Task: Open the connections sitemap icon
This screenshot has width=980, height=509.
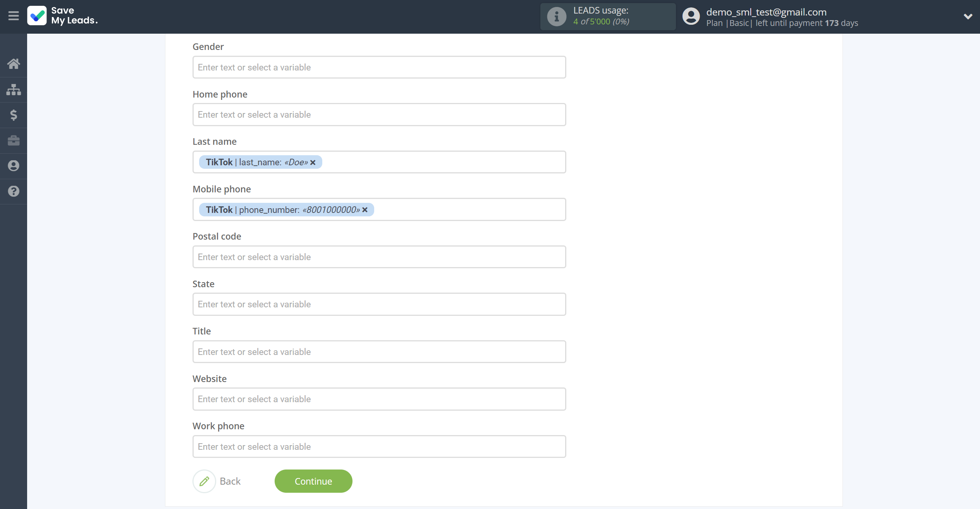Action: pos(14,89)
